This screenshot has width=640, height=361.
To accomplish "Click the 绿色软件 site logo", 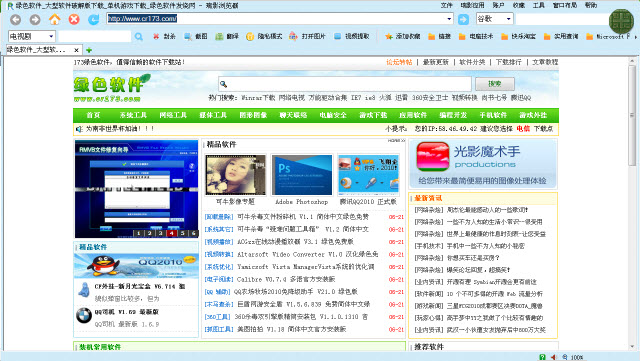I will click(x=112, y=88).
